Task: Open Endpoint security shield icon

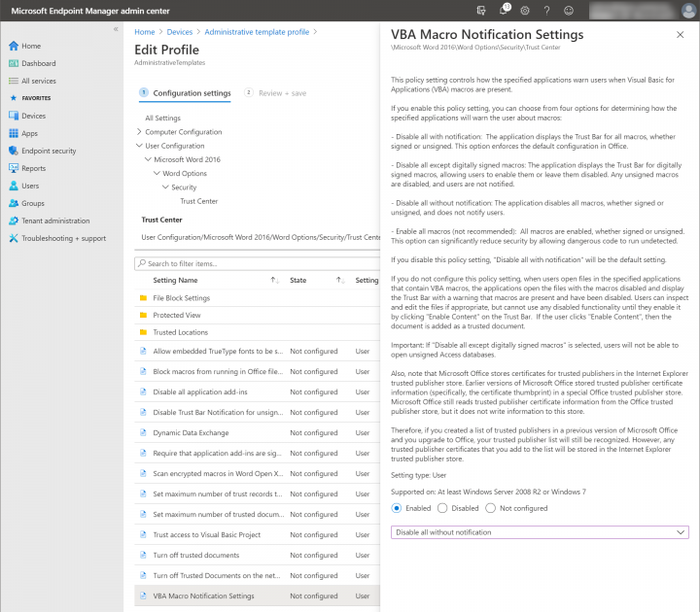Action: tap(14, 151)
